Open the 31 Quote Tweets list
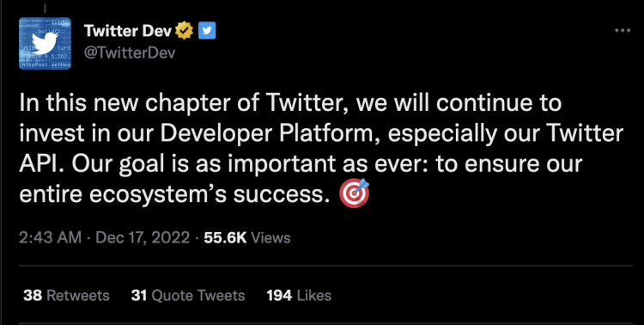Image resolution: width=644 pixels, height=325 pixels. (x=188, y=296)
